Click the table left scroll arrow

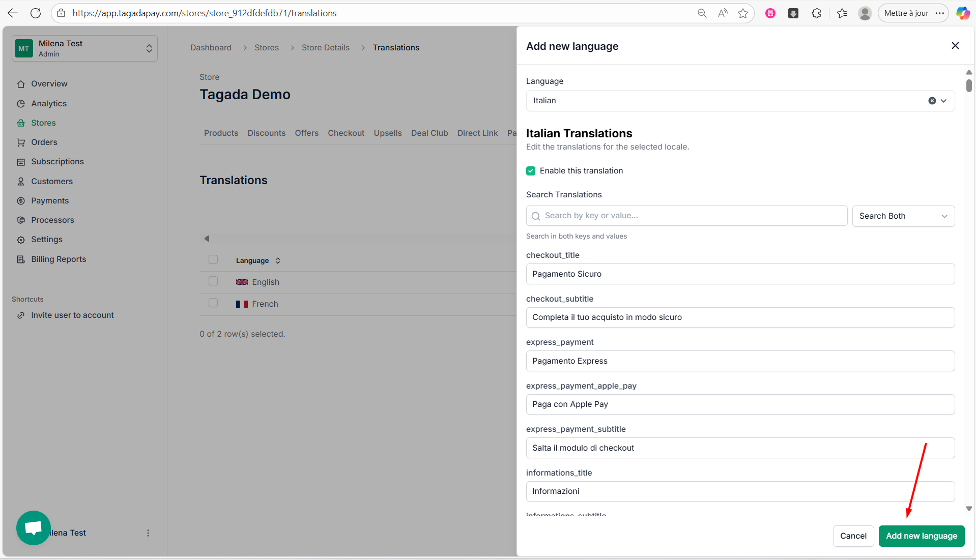(x=207, y=239)
